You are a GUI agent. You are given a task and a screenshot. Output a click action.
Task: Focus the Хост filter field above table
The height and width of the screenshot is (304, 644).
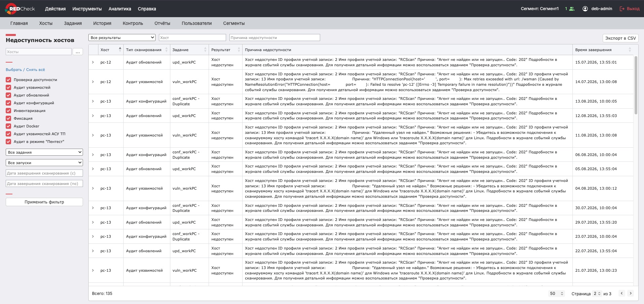pyautogui.click(x=192, y=38)
